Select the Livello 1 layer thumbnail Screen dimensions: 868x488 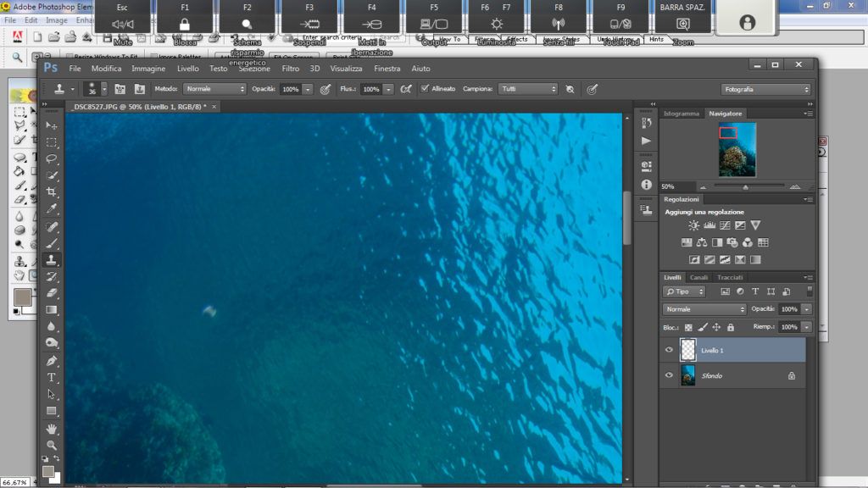pos(688,350)
